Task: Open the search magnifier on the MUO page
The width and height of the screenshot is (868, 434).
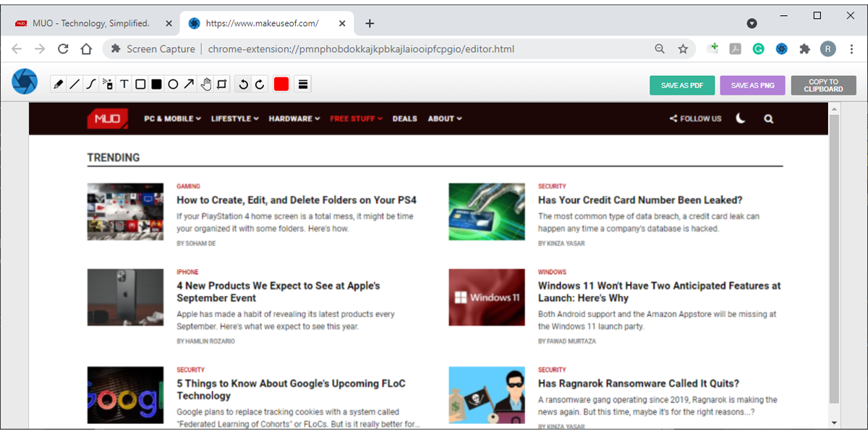Action: [x=768, y=118]
